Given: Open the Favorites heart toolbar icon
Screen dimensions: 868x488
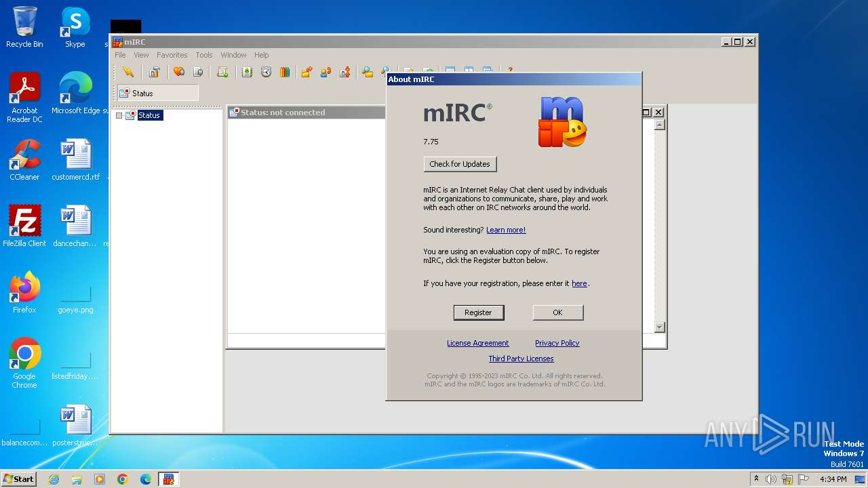Looking at the screenshot, I should click(179, 72).
